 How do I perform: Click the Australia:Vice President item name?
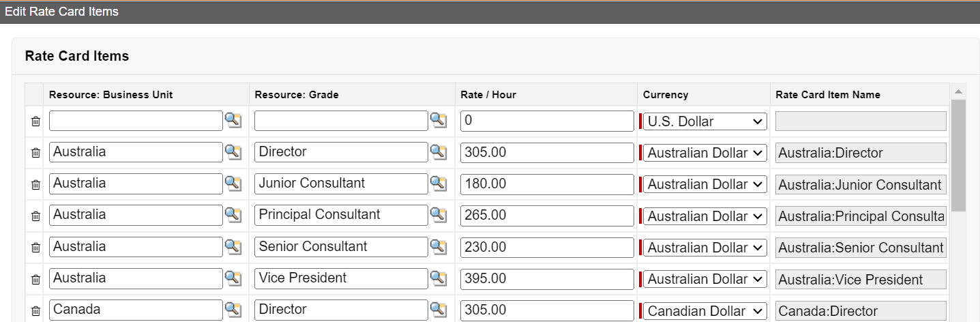pyautogui.click(x=861, y=279)
